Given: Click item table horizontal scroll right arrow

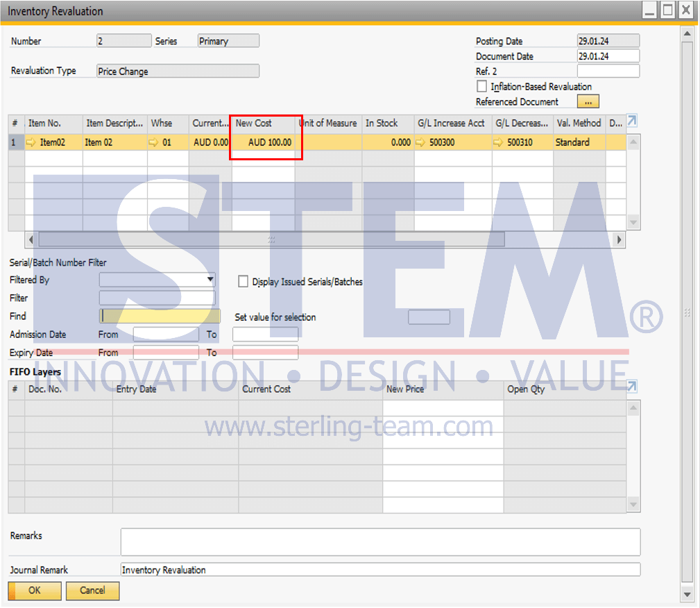Looking at the screenshot, I should [619, 240].
